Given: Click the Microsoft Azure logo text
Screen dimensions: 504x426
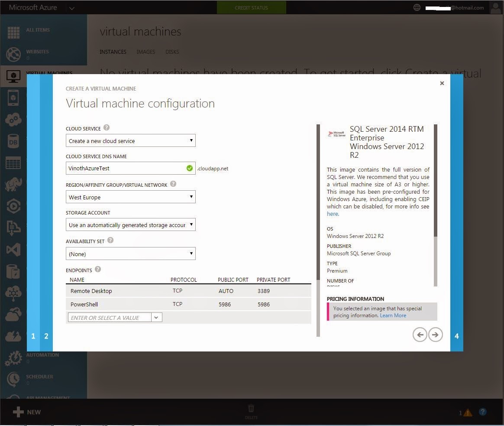Looking at the screenshot, I should [x=33, y=7].
